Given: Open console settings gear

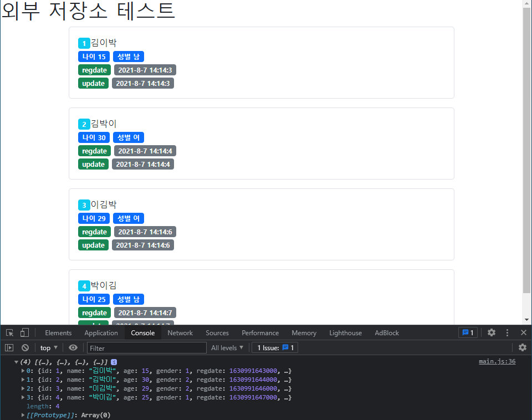Looking at the screenshot, I should 522,347.
